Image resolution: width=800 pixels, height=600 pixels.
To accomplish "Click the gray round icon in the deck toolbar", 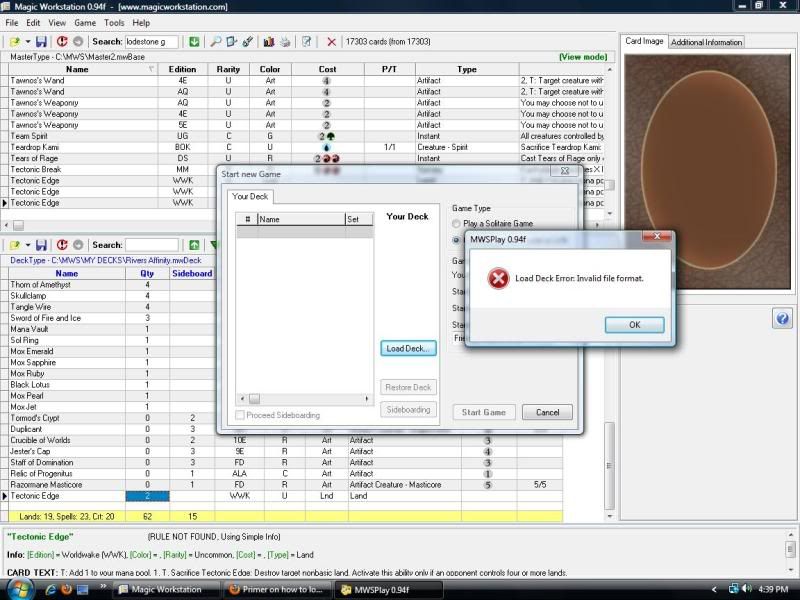I will click(78, 245).
